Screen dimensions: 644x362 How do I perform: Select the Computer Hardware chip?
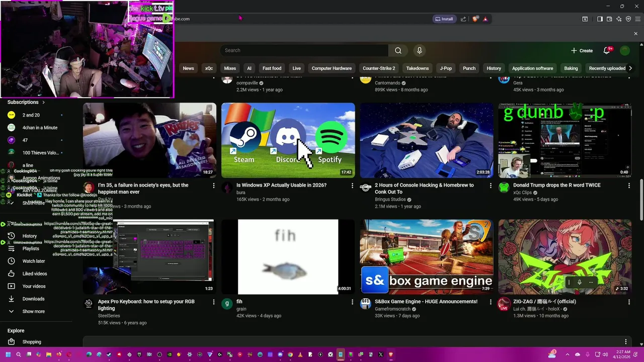click(332, 68)
